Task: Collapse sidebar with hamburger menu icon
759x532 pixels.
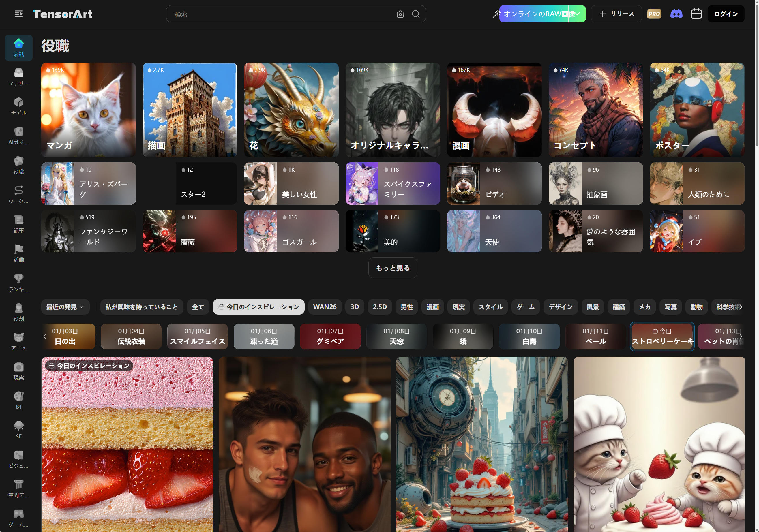Action: pyautogui.click(x=18, y=14)
